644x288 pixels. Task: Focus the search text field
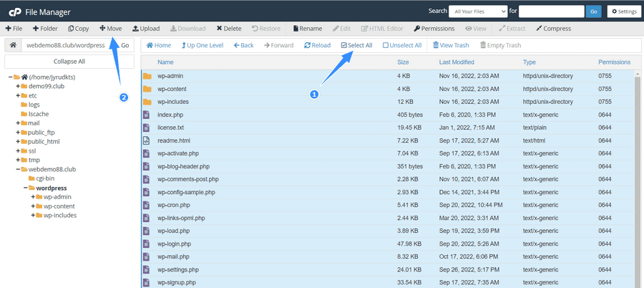(551, 11)
